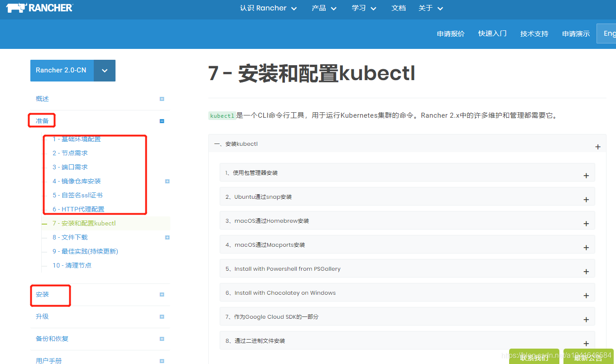Image resolution: width=616 pixels, height=364 pixels.
Task: Select 7 - 安装和配置kubectl in the sidebar
Action: pos(84,223)
